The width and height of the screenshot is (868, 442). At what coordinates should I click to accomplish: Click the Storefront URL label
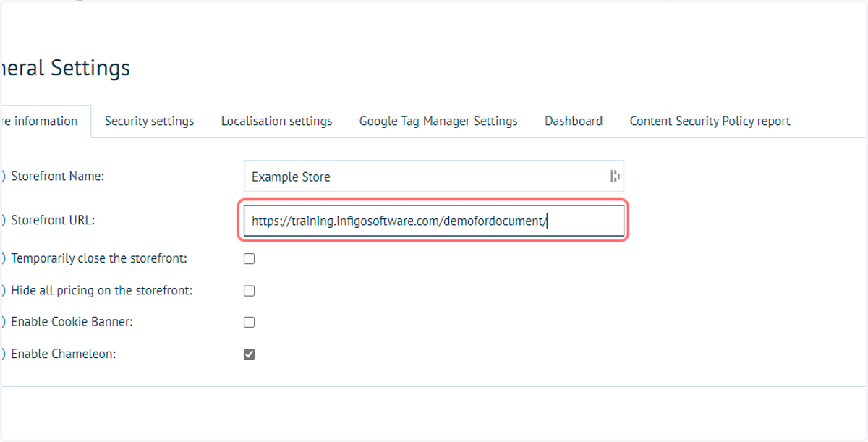click(x=53, y=220)
